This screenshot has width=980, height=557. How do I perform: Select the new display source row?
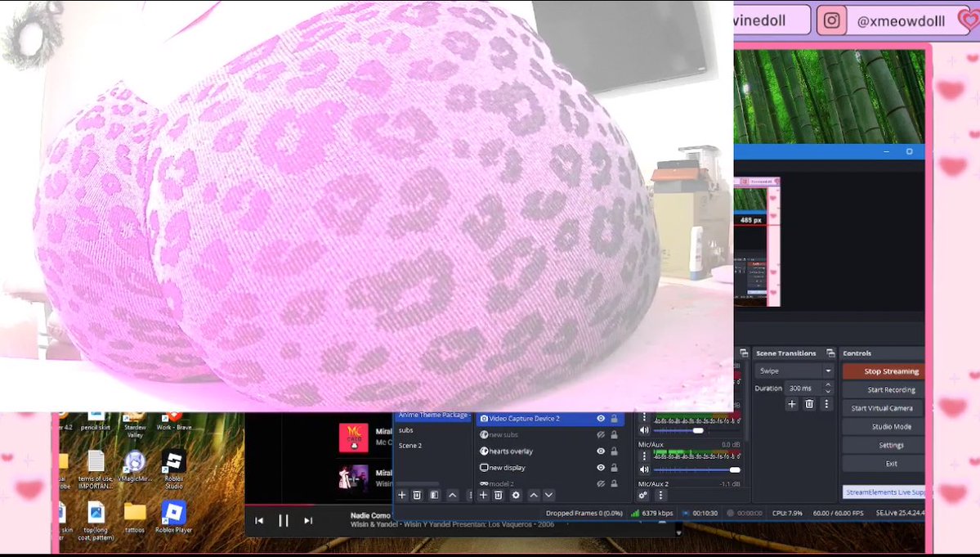550,468
